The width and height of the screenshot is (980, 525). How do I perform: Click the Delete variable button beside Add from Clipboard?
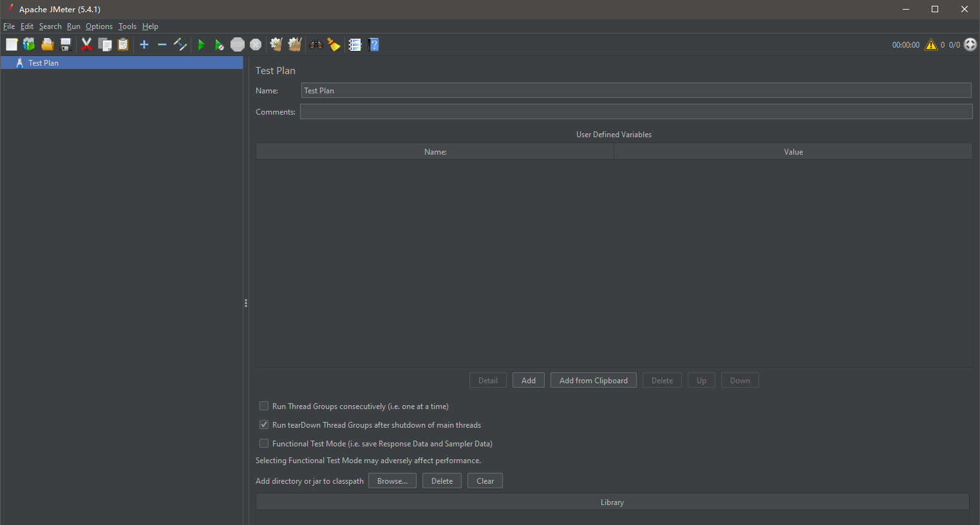click(x=662, y=381)
